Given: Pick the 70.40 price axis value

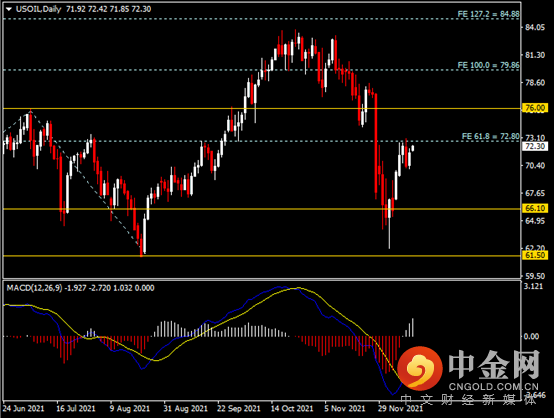Looking at the screenshot, I should pos(535,165).
